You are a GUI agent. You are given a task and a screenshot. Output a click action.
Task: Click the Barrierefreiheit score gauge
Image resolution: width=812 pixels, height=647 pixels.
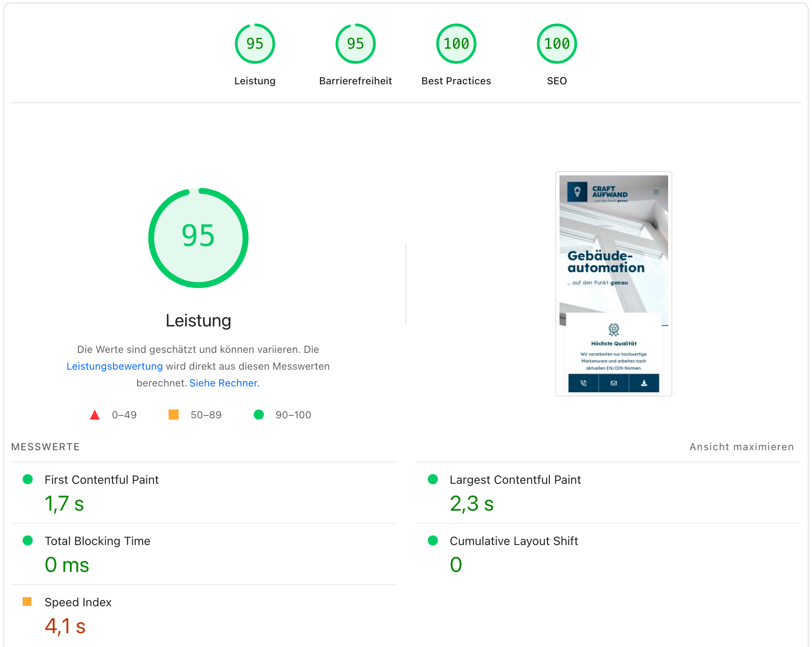coord(355,44)
